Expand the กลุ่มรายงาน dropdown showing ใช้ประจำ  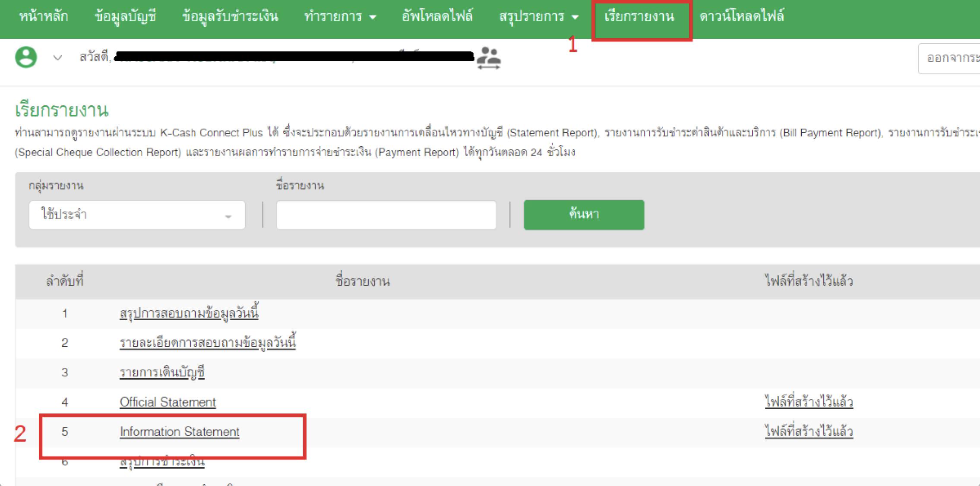tap(137, 215)
